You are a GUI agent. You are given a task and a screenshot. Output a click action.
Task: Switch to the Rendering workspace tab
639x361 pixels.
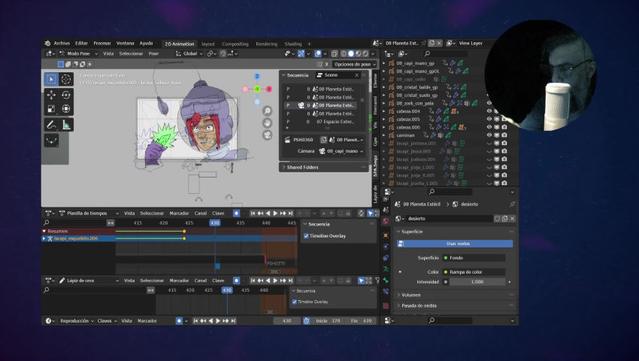coord(267,44)
